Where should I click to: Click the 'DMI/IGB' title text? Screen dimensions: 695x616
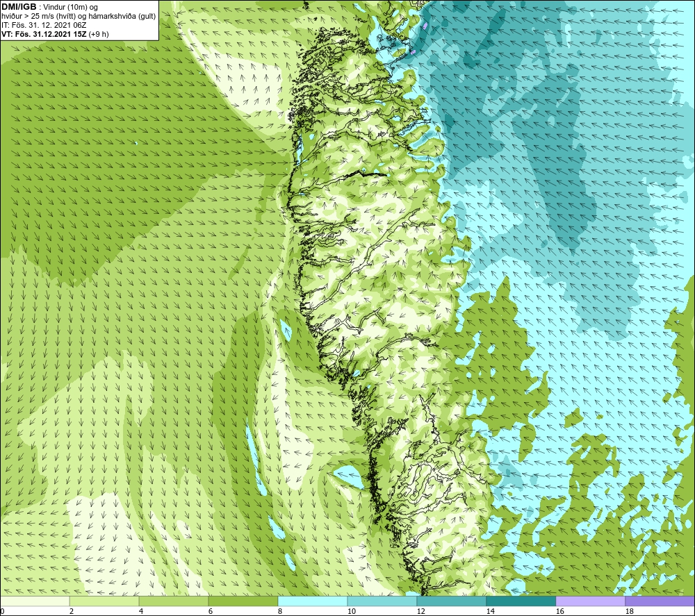click(19, 7)
